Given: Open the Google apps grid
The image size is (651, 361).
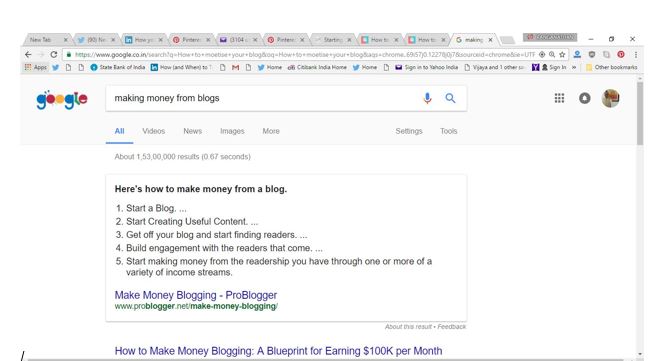Looking at the screenshot, I should [559, 98].
